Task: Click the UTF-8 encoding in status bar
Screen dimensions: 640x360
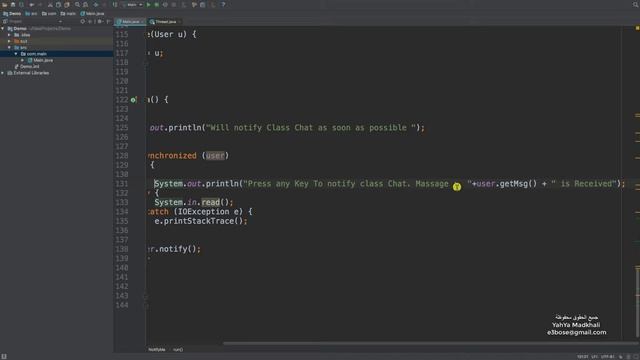Action: [x=607, y=357]
